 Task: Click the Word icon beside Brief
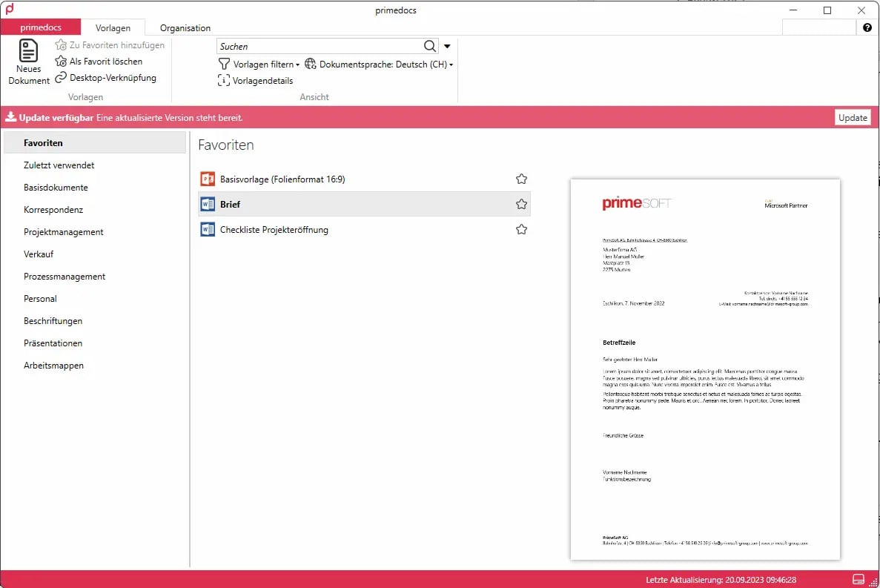tap(208, 204)
